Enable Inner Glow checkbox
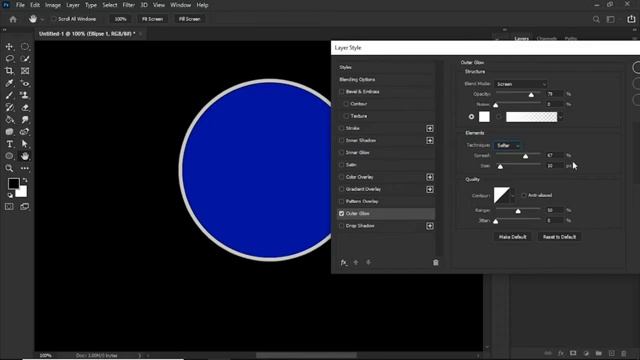 [x=342, y=153]
